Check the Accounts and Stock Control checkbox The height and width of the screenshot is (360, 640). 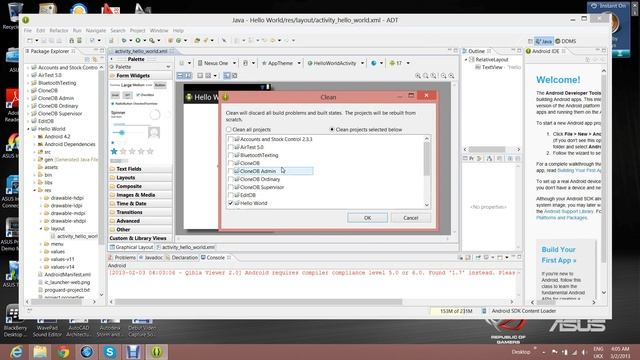230,139
